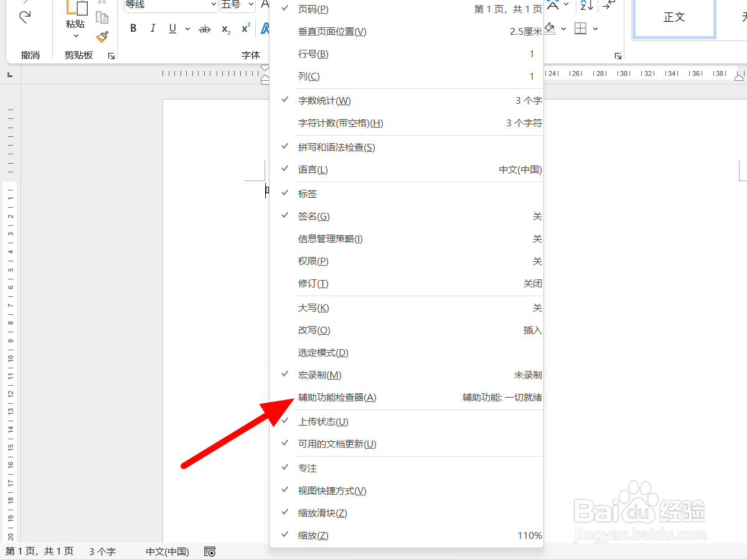Viewport: 747px width, 560px height.
Task: Enable 改写(O) option
Action: tap(406, 330)
